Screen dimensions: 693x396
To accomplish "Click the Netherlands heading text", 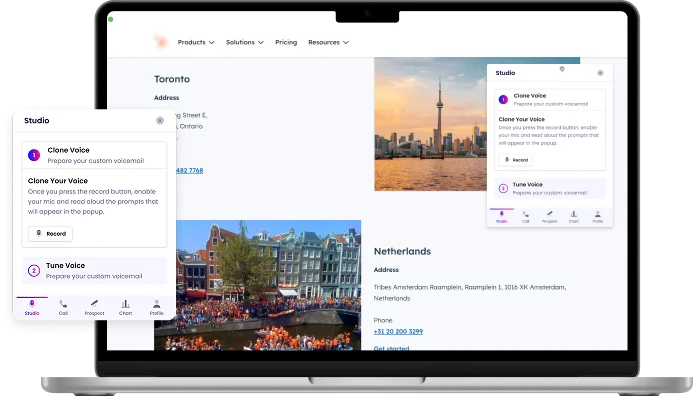I will click(402, 251).
